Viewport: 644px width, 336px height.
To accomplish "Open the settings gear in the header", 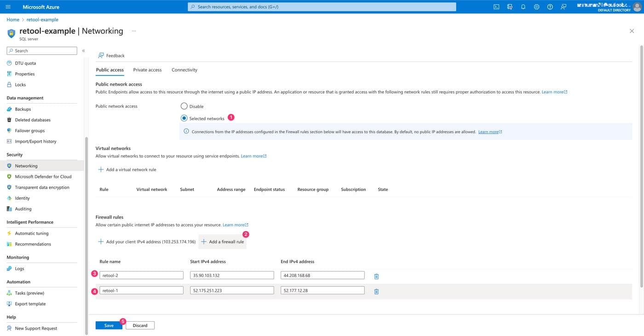I will [x=536, y=7].
